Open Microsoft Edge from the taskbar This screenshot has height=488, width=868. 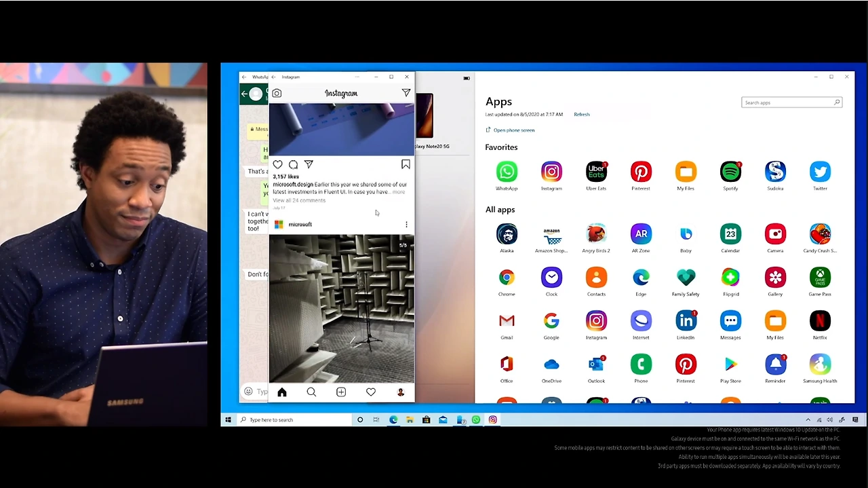393,420
